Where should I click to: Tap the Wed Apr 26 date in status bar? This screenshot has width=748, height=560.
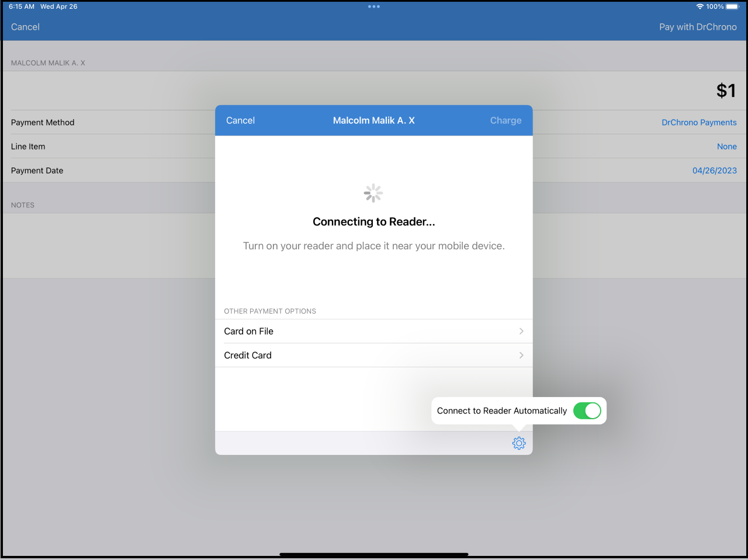(58, 6)
